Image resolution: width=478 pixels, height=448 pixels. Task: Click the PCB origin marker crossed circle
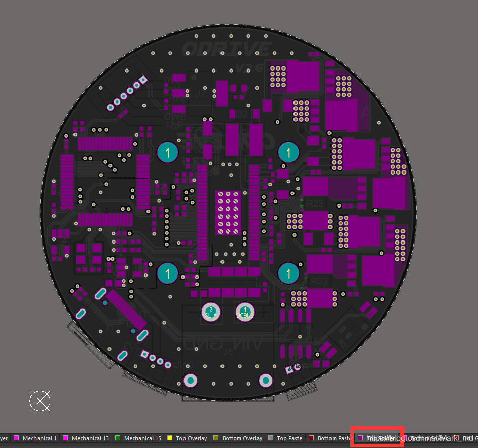(x=40, y=401)
